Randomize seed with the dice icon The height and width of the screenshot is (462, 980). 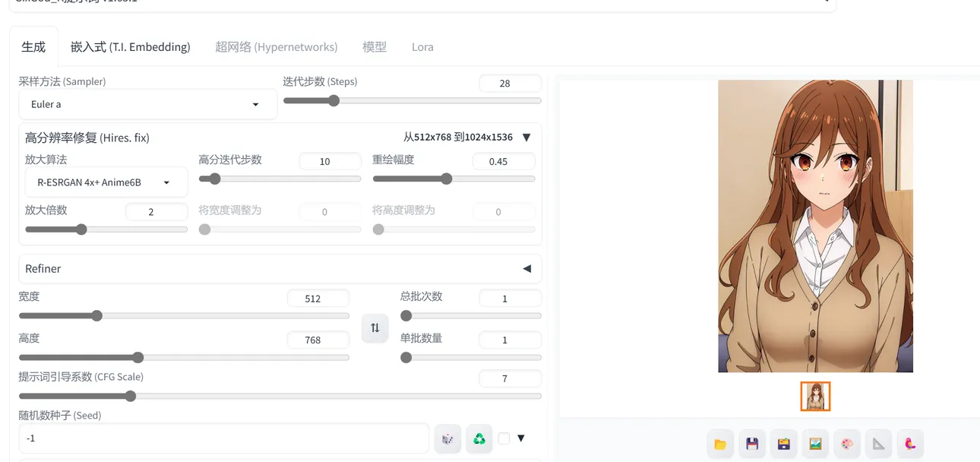447,438
